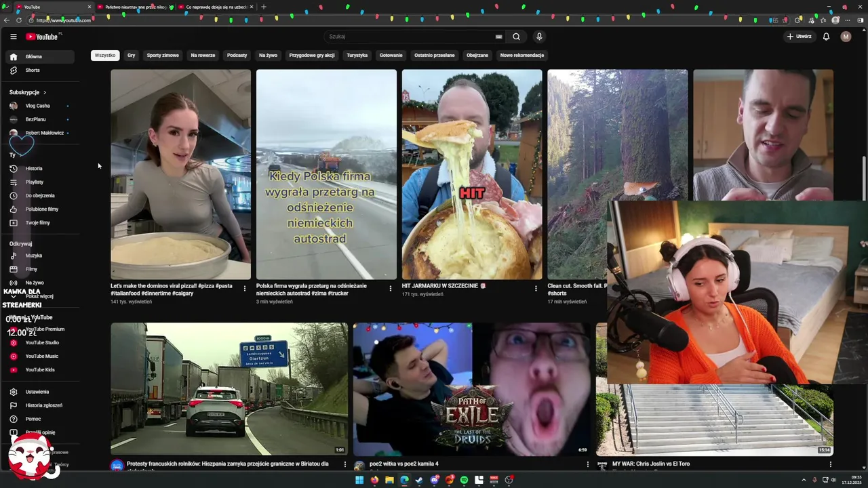Open the account avatar menu
This screenshot has height=488, width=868.
click(846, 37)
